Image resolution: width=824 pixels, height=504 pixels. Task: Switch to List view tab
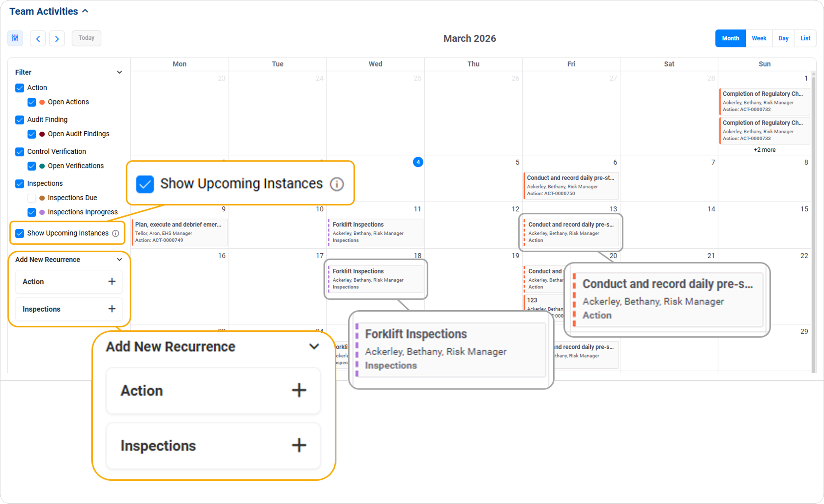805,38
